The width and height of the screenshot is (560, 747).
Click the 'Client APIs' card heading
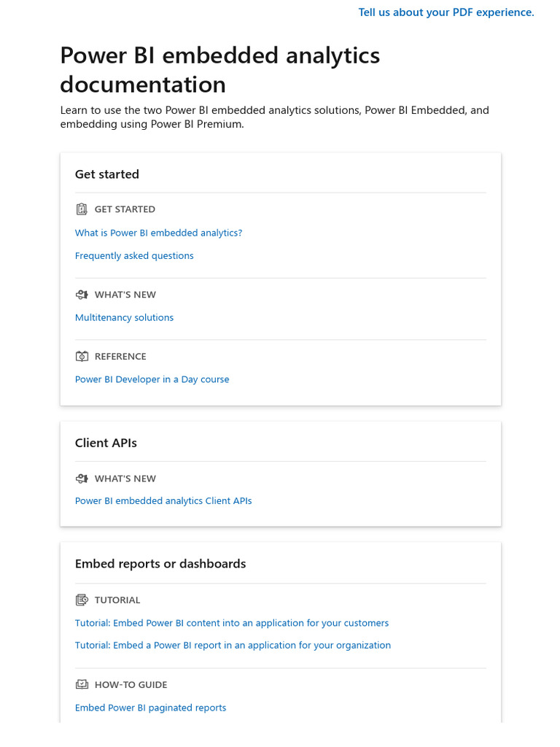pos(106,443)
